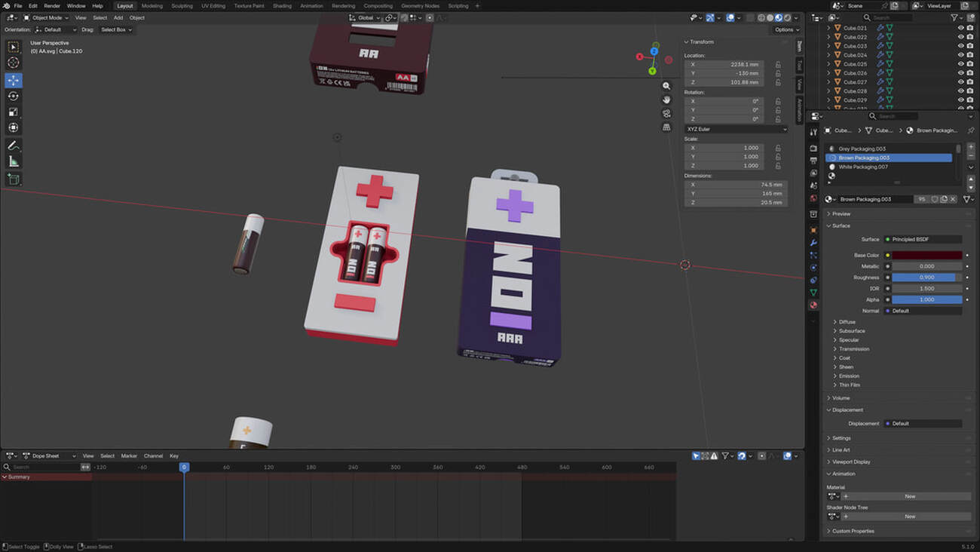The height and width of the screenshot is (552, 980).
Task: Toggle visibility of Cube.025 in outliner
Action: coord(960,64)
